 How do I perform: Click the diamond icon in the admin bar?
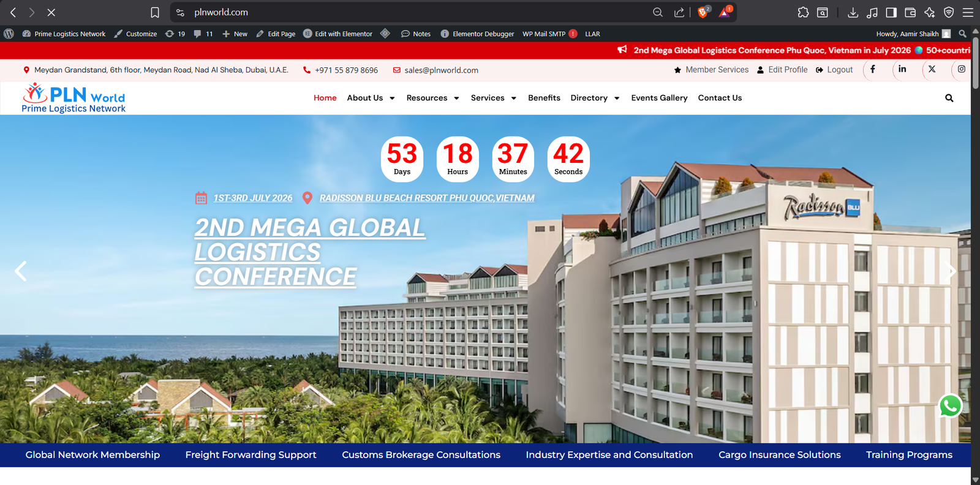tap(385, 33)
